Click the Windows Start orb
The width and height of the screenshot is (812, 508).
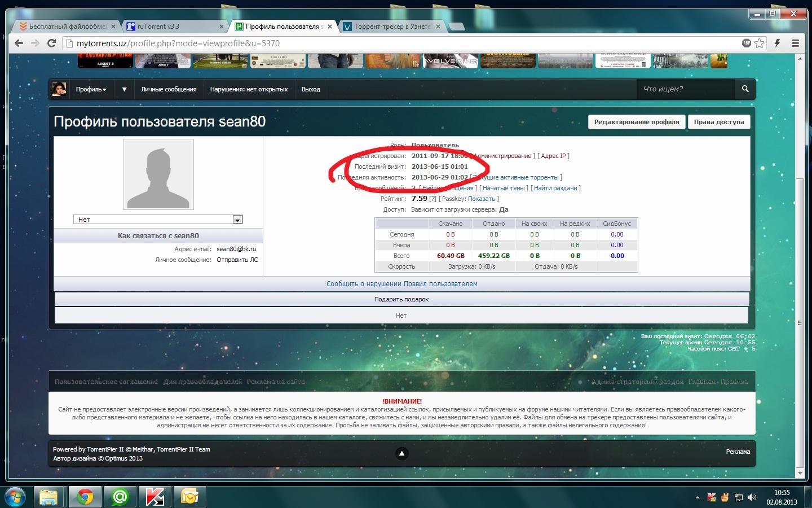(x=15, y=497)
